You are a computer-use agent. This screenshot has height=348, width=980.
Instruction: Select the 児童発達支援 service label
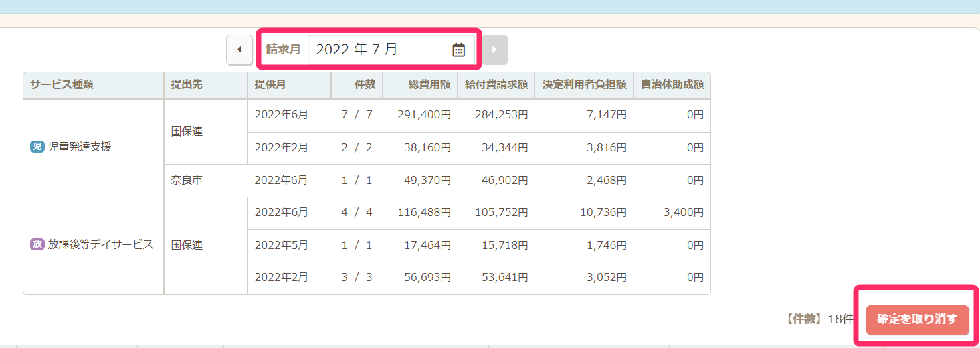click(x=80, y=147)
